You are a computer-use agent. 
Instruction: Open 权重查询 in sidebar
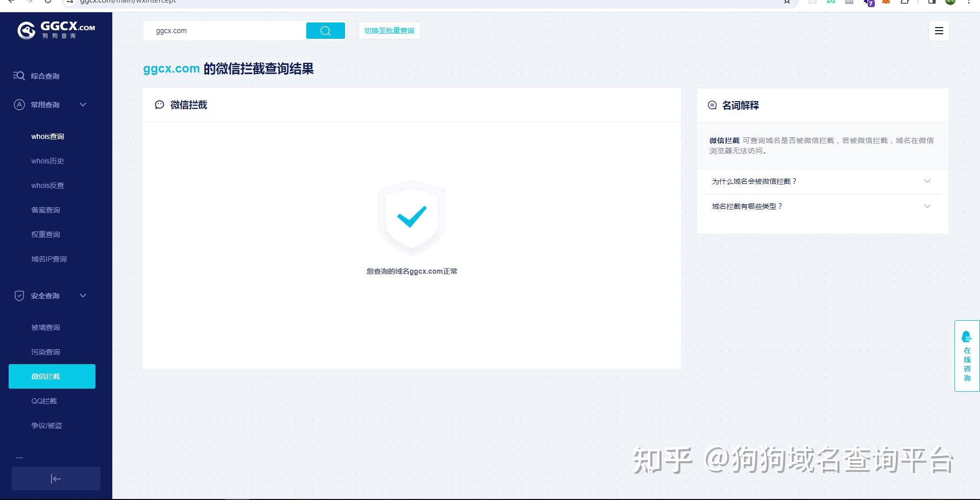point(45,234)
